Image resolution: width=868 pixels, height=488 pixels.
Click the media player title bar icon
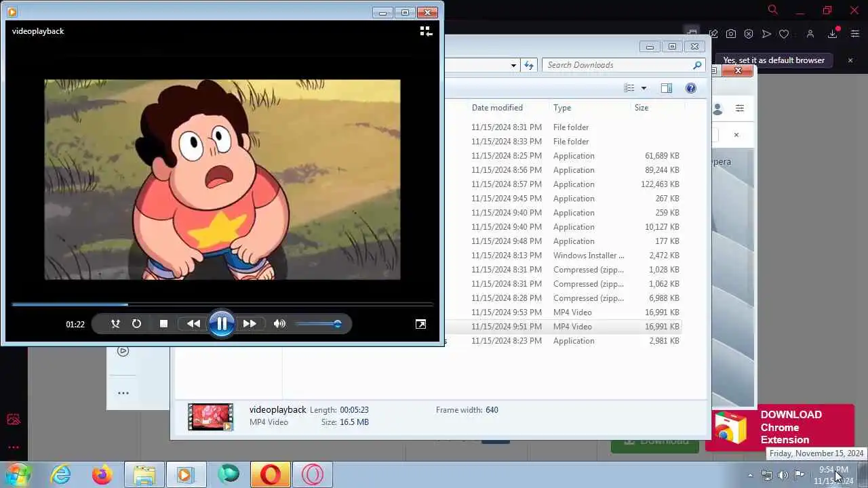[x=12, y=12]
